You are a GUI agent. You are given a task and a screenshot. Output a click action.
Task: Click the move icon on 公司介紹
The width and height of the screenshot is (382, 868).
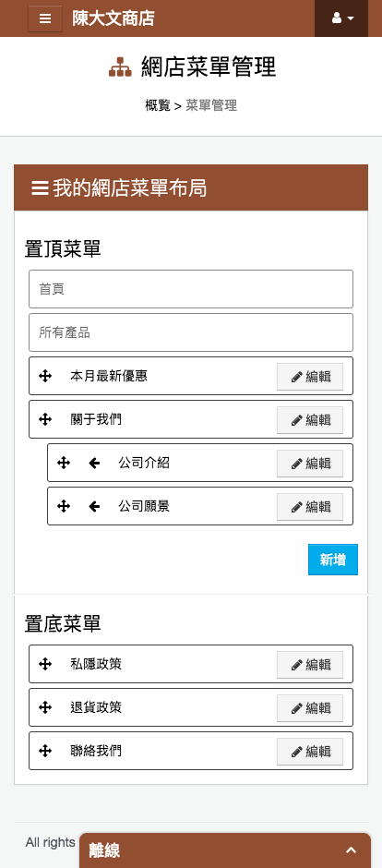click(x=64, y=463)
